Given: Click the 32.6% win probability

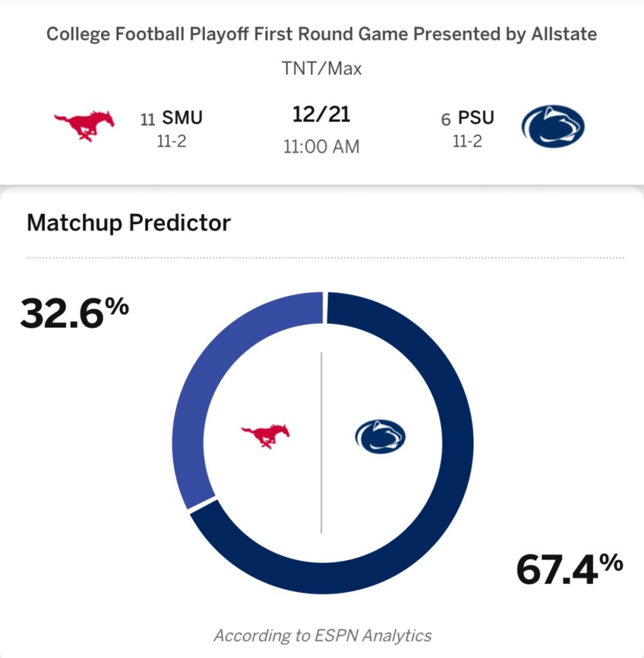Looking at the screenshot, I should (x=74, y=313).
